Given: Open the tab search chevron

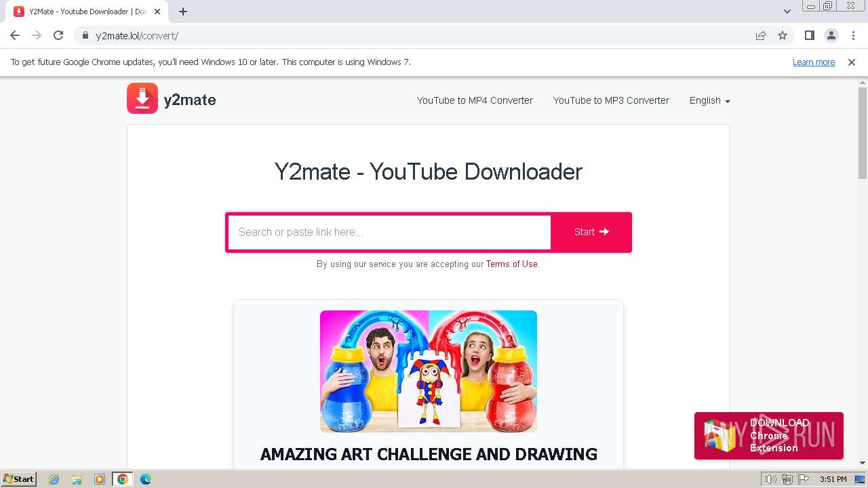Looking at the screenshot, I should tap(787, 12).
